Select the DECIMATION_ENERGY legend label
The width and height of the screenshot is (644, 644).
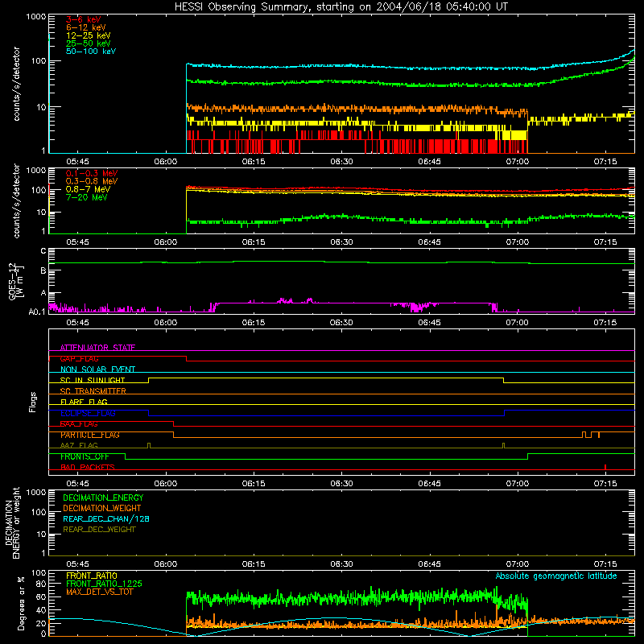pyautogui.click(x=103, y=497)
